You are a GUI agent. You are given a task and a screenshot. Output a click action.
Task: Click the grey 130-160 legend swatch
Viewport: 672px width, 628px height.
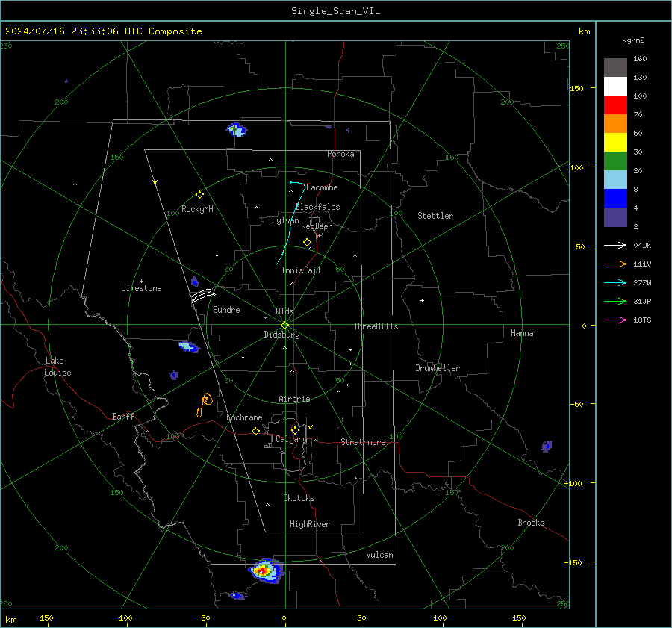point(615,68)
